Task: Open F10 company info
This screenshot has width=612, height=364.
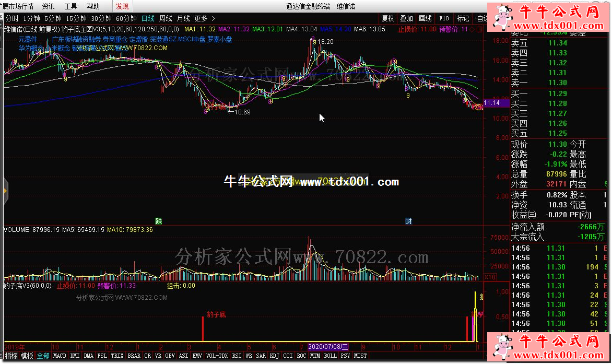Action: coord(444,18)
